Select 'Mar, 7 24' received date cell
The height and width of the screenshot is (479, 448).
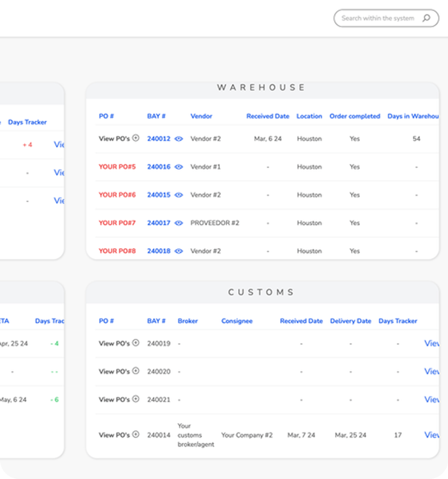coord(301,435)
